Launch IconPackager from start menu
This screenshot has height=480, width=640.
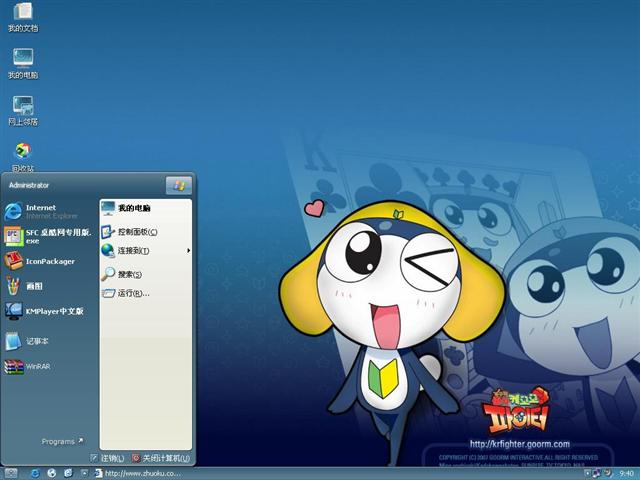coord(42,261)
